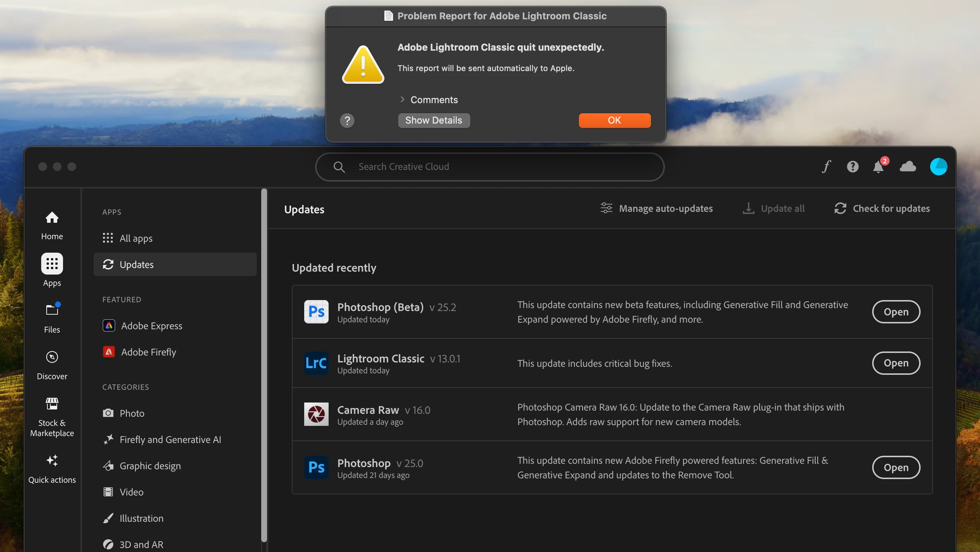Click the Search Creative Cloud field
The width and height of the screenshot is (980, 552).
(489, 166)
